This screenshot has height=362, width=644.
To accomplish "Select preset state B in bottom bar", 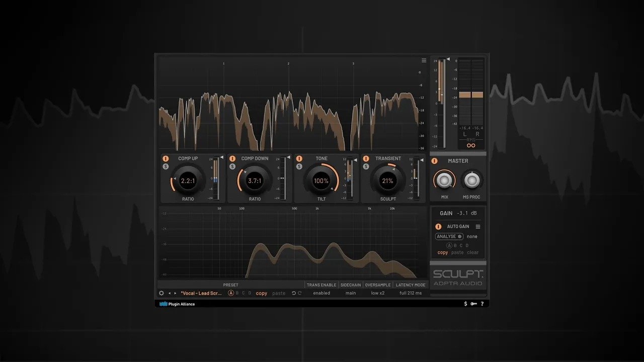I will click(x=237, y=293).
